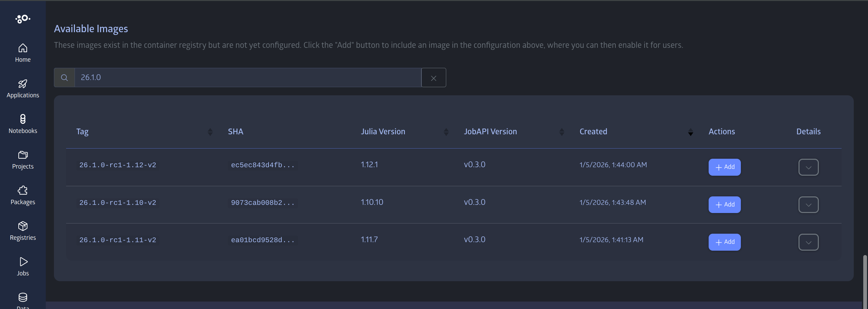Sort the table by Julia Version

tap(446, 132)
